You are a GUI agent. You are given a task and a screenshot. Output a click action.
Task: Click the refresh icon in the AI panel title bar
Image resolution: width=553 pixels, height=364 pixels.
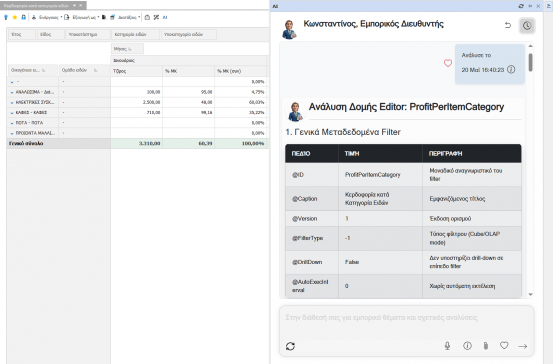coord(521,6)
